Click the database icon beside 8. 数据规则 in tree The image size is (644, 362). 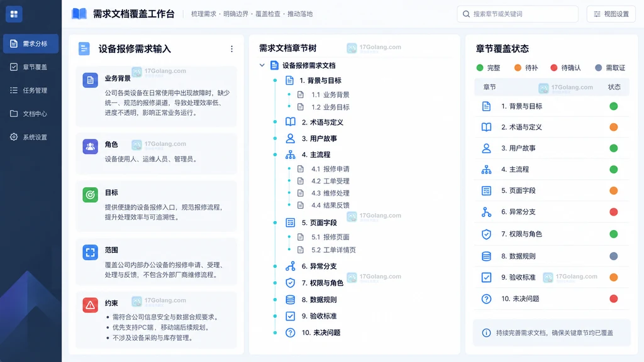pyautogui.click(x=291, y=300)
